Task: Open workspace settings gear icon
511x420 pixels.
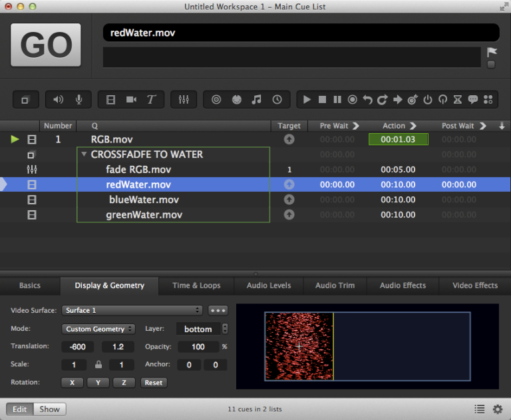Action: click(497, 409)
